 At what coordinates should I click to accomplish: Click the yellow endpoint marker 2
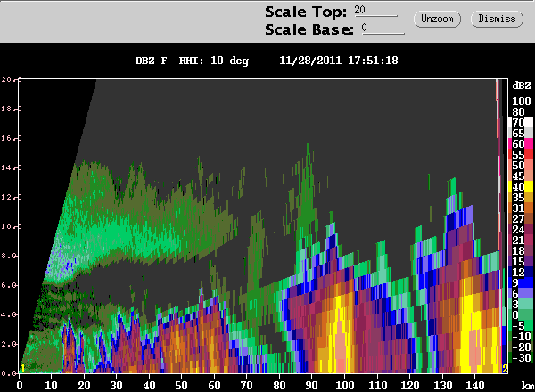[505, 369]
